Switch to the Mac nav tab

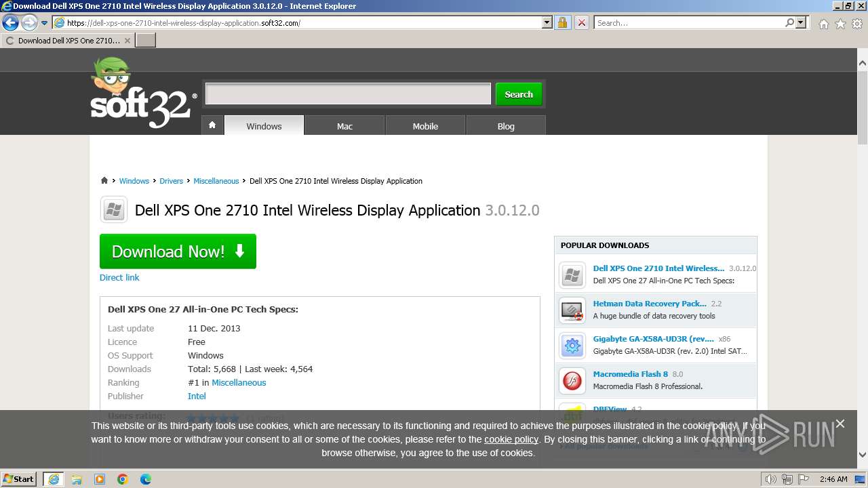tap(344, 126)
